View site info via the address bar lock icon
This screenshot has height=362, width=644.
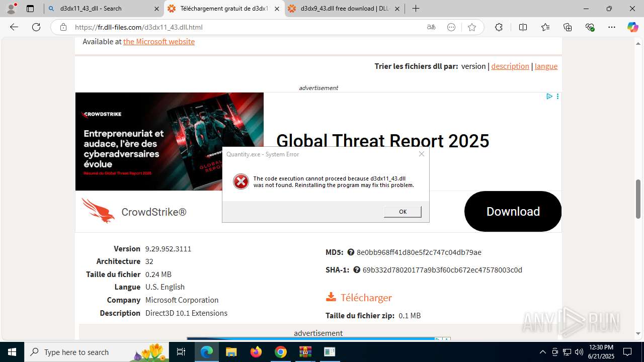(63, 27)
